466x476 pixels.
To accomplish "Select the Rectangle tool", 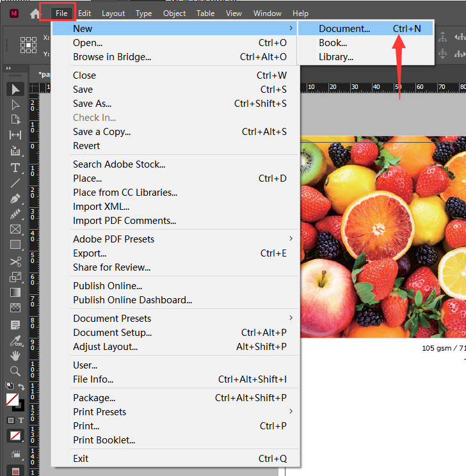I will click(x=15, y=244).
